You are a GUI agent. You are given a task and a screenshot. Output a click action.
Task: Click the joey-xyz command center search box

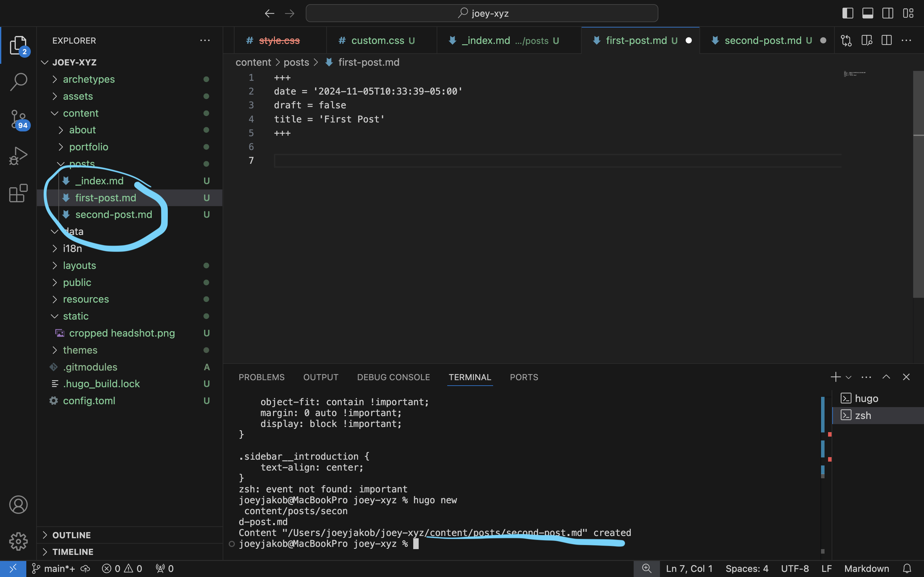482,13
